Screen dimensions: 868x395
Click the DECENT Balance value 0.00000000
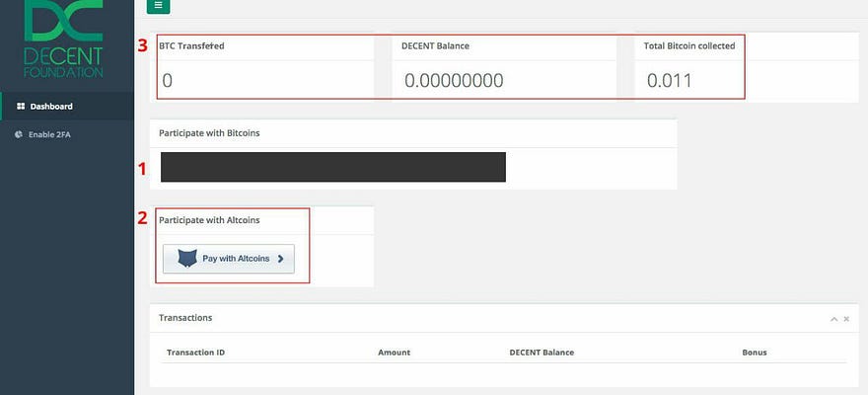[x=454, y=81]
